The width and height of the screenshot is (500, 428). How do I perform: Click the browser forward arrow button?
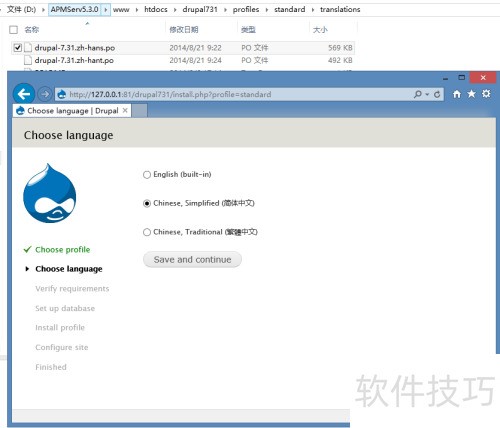tap(45, 94)
